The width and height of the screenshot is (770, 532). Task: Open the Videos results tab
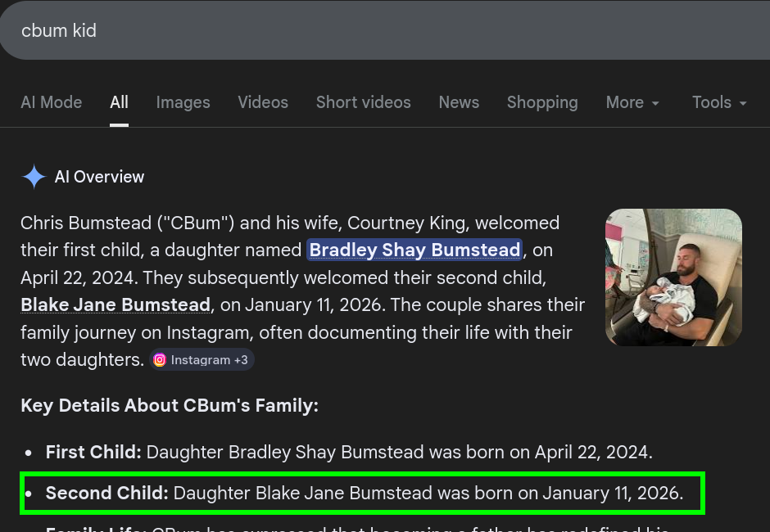[x=263, y=102]
